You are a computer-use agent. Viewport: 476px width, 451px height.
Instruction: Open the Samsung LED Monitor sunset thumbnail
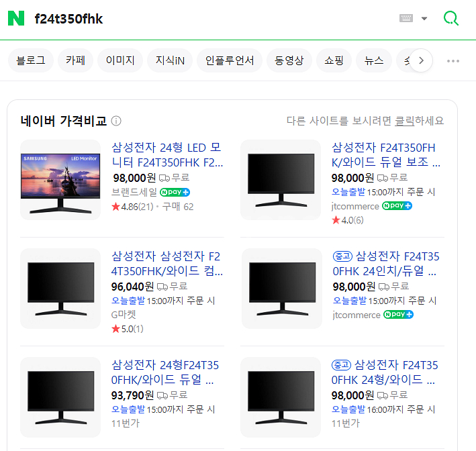[60, 180]
